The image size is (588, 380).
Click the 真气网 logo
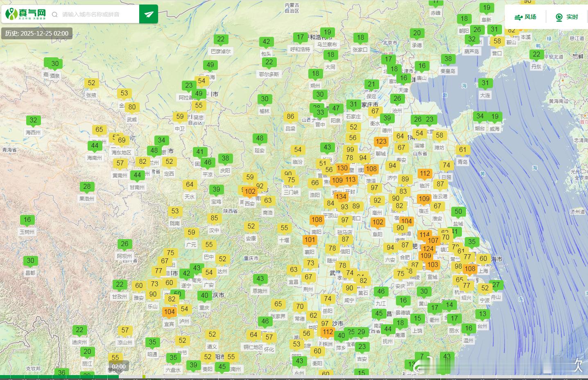click(25, 14)
